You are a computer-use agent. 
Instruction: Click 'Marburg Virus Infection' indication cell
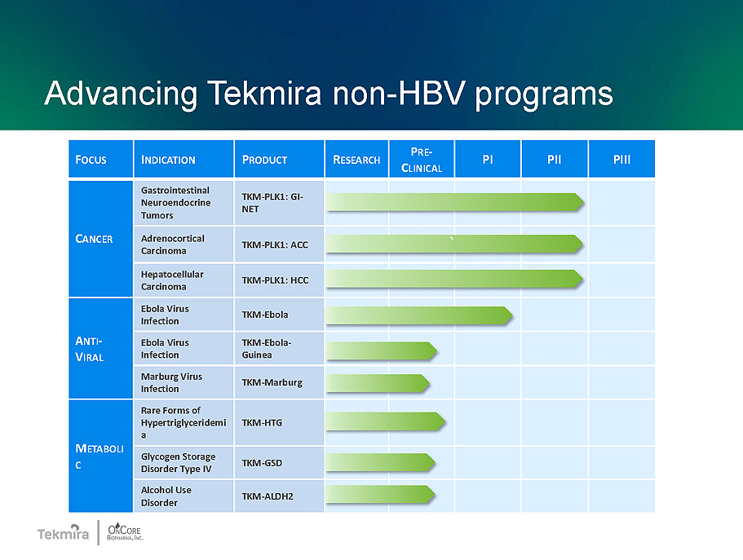click(184, 382)
